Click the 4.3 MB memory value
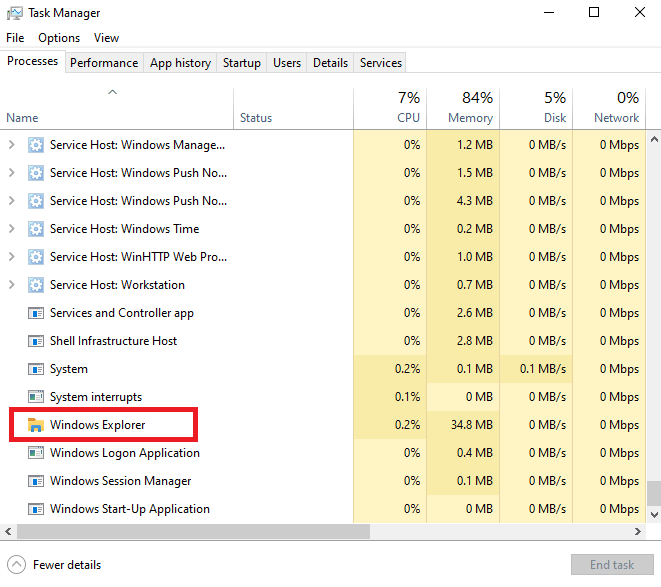Image resolution: width=661 pixels, height=587 pixels. [x=475, y=201]
